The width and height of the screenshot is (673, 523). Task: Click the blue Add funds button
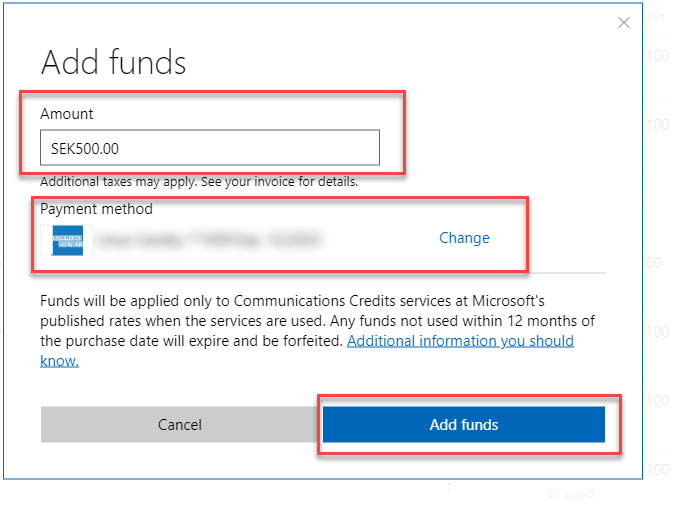pos(464,424)
